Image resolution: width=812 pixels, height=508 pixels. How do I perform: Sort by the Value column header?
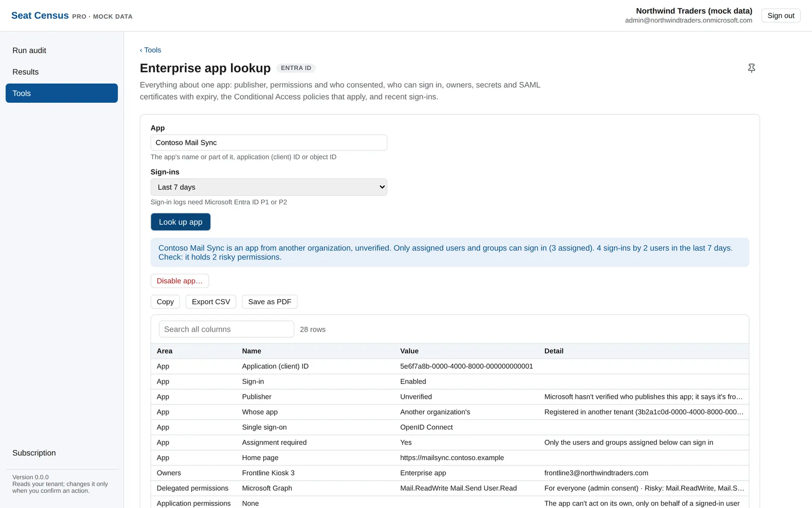pos(409,351)
